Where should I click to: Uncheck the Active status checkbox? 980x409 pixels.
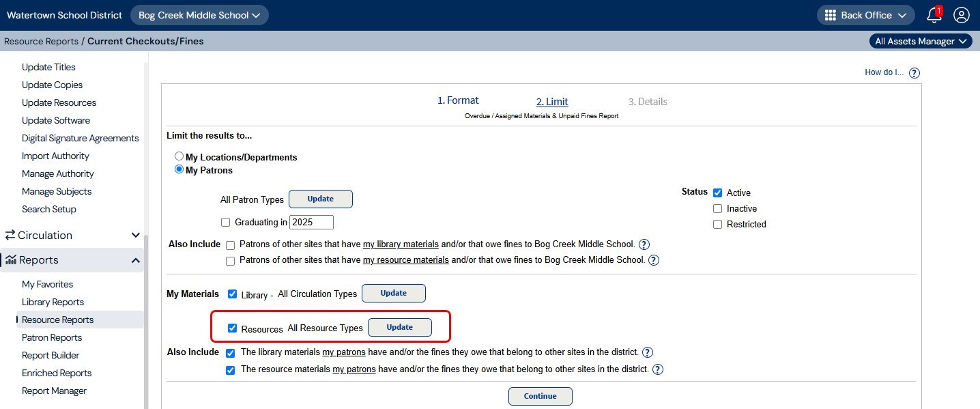[717, 193]
